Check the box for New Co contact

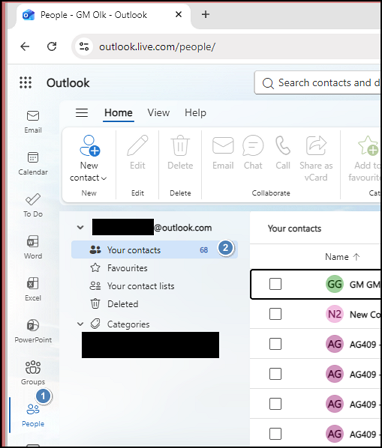[x=275, y=314]
